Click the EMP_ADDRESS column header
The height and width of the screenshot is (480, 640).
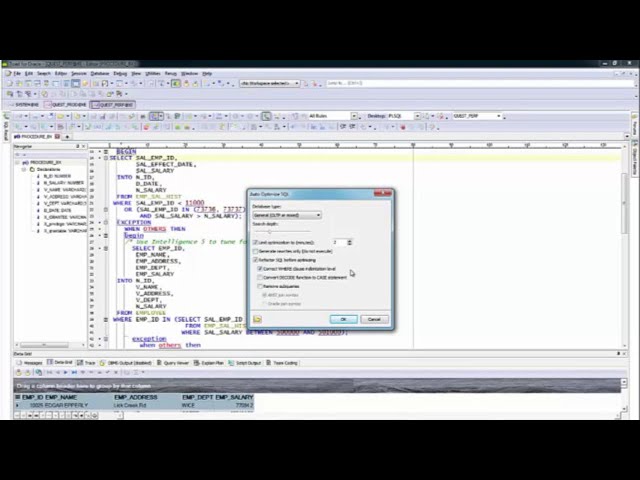coord(136,397)
